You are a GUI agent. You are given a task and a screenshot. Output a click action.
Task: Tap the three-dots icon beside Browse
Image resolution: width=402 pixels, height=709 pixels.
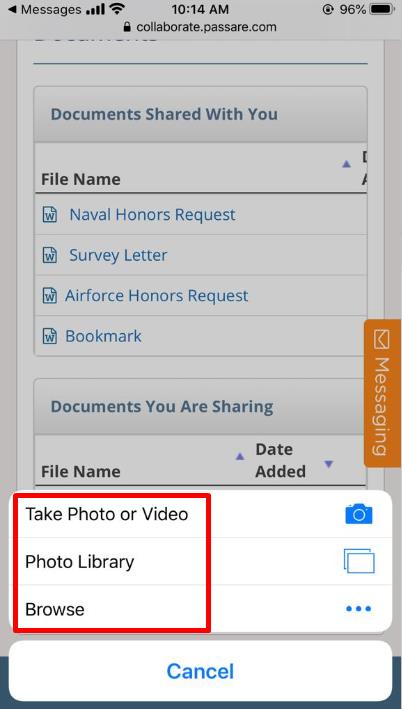point(359,609)
